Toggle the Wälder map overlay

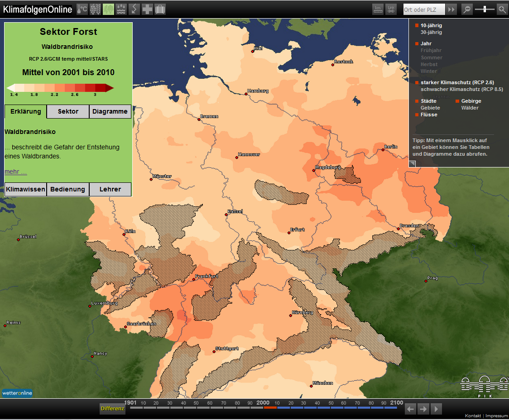pyautogui.click(x=470, y=108)
